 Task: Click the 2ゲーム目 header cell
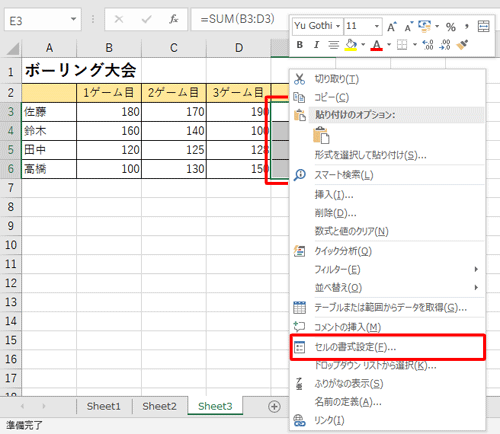(174, 93)
